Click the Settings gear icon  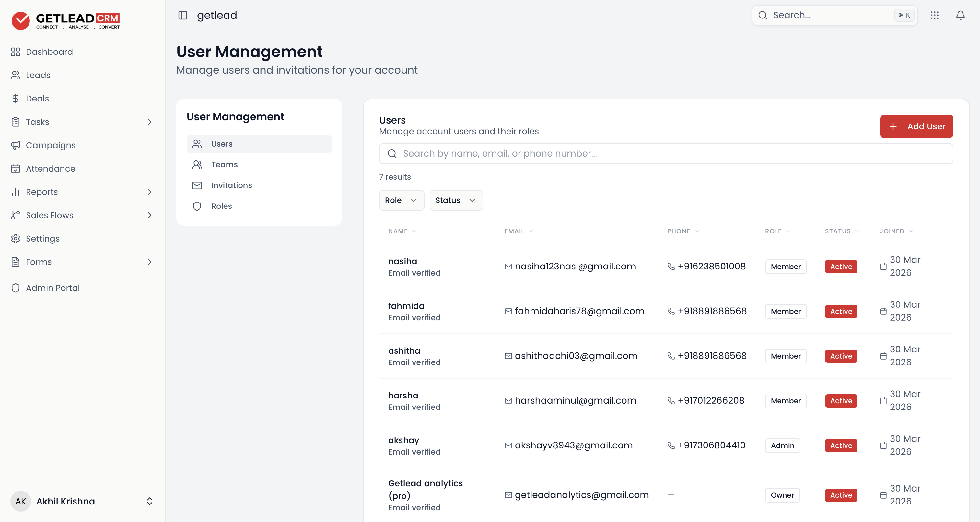pos(16,239)
